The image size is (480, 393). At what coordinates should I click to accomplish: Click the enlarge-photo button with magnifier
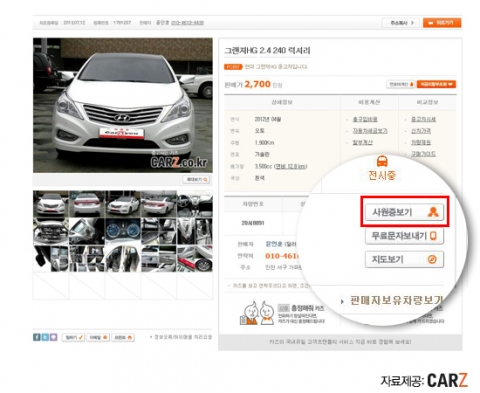tap(197, 179)
